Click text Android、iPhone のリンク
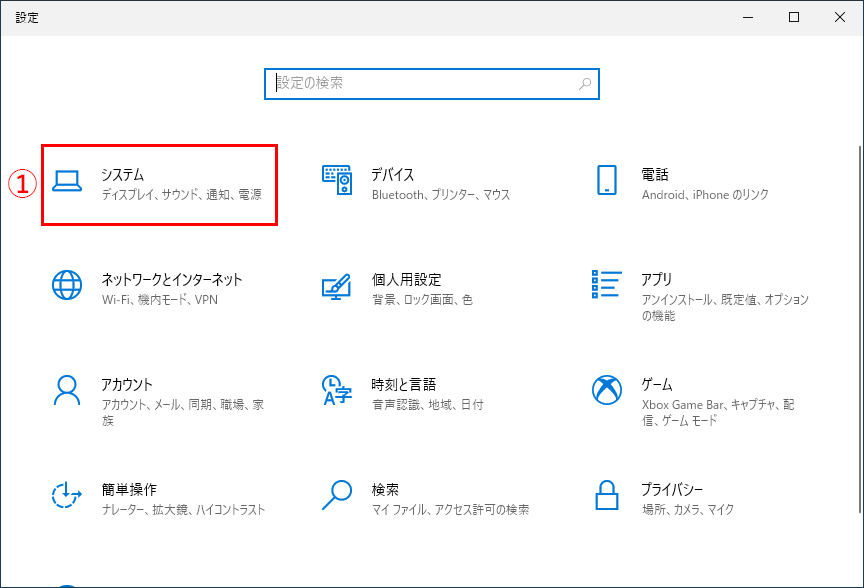 point(705,195)
